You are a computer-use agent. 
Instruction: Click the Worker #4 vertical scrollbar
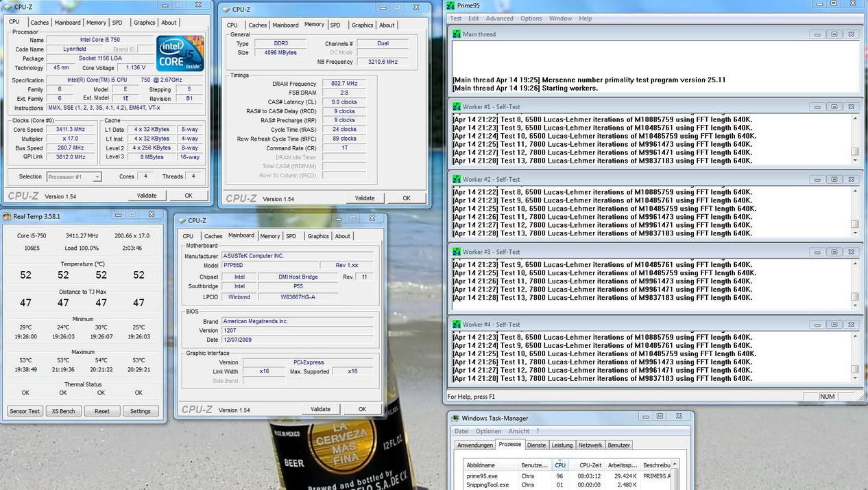point(854,358)
